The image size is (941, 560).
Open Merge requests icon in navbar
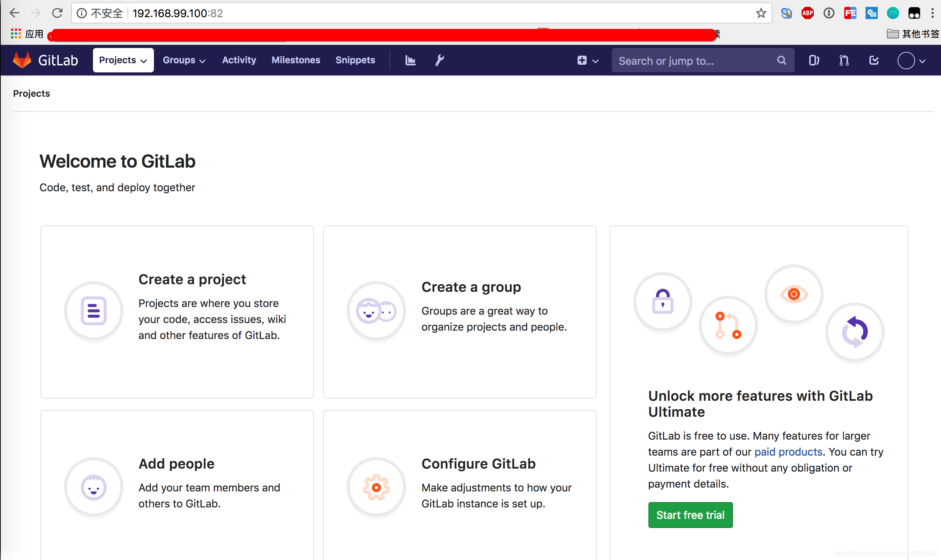click(x=844, y=61)
